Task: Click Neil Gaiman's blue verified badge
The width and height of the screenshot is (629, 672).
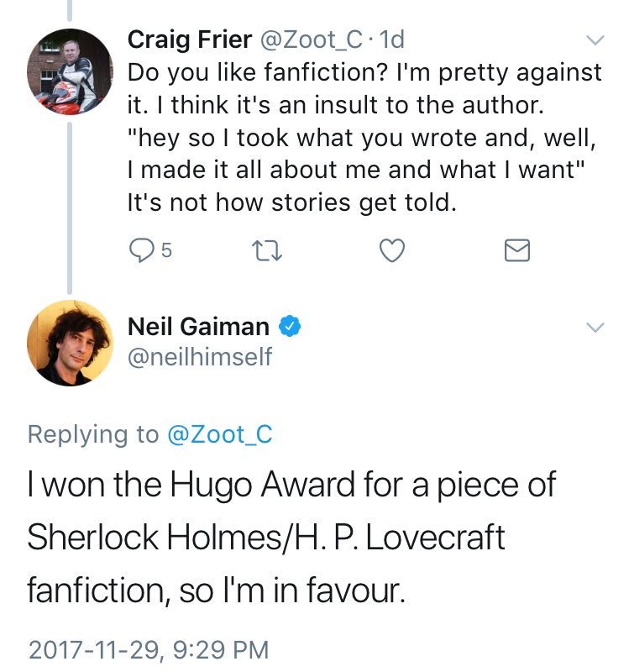Action: [290, 327]
